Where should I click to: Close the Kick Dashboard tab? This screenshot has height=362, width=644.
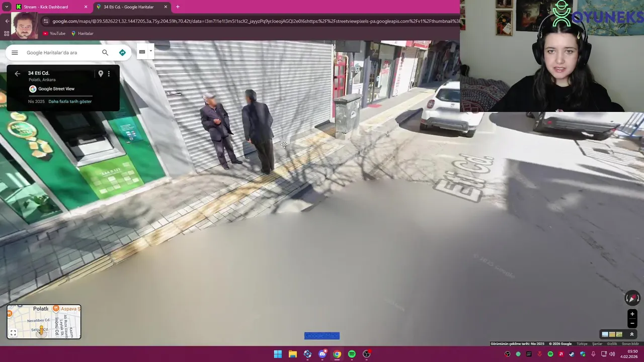tap(86, 7)
